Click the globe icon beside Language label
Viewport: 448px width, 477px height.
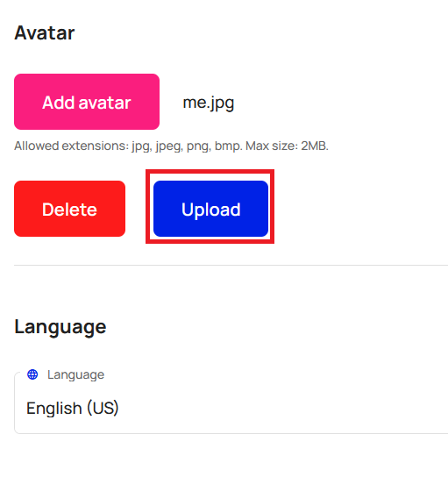coord(32,374)
